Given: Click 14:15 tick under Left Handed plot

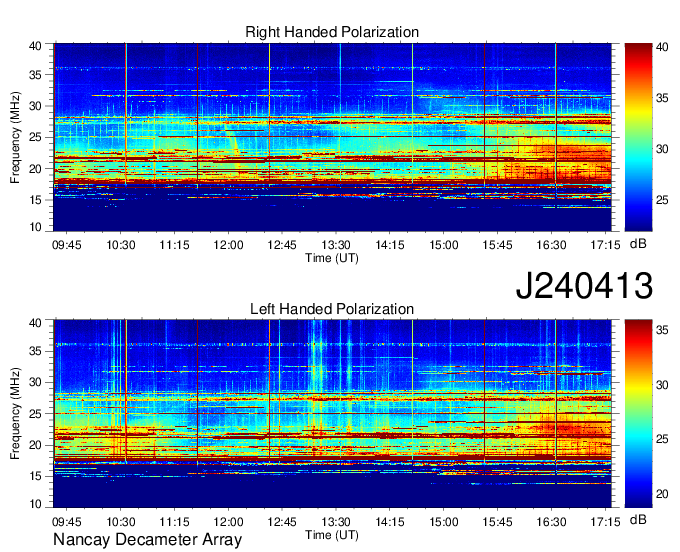Looking at the screenshot, I should coord(389,521).
